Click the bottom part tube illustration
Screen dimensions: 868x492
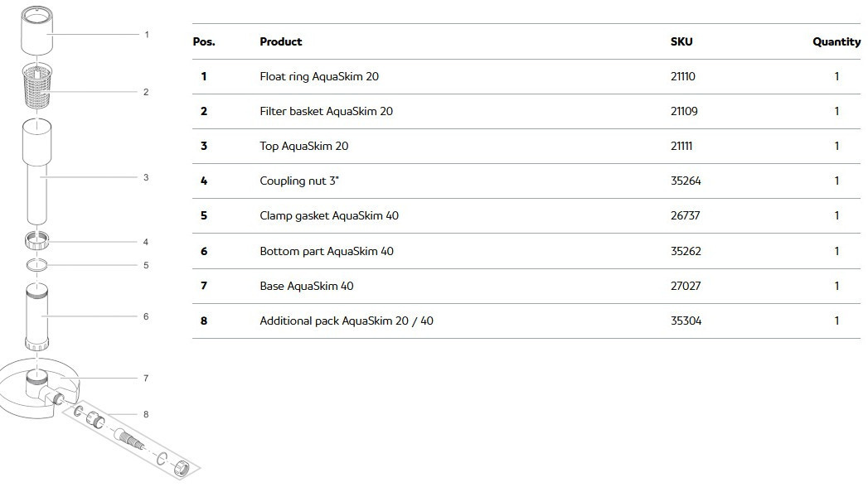37,316
